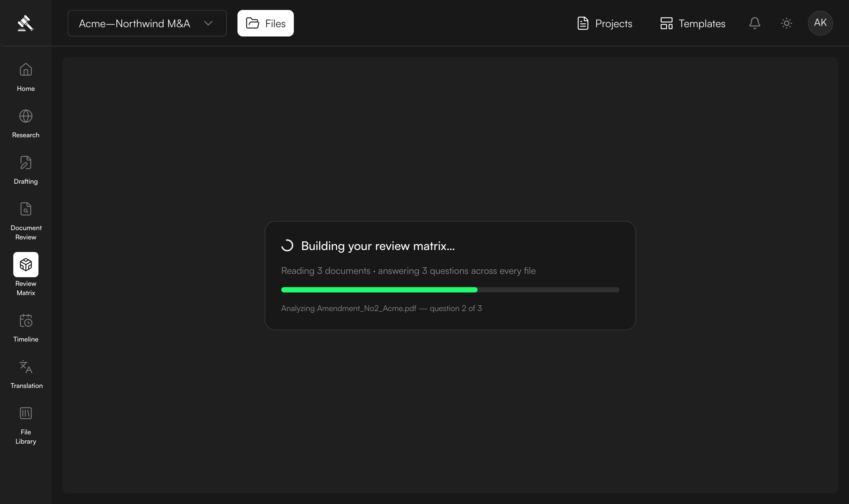The image size is (849, 504).
Task: Open the Projects menu item
Action: [605, 23]
